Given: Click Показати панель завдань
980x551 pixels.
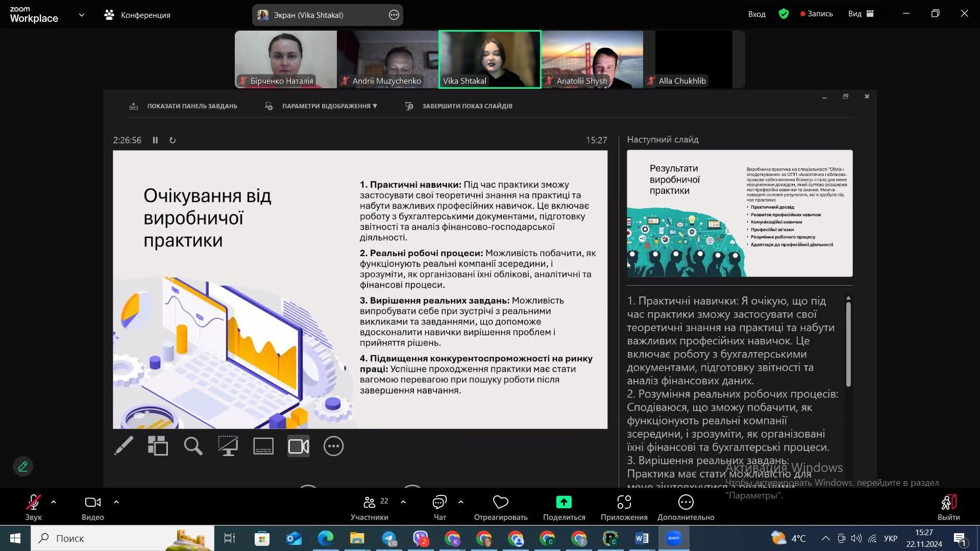Looking at the screenshot, I should (x=191, y=106).
